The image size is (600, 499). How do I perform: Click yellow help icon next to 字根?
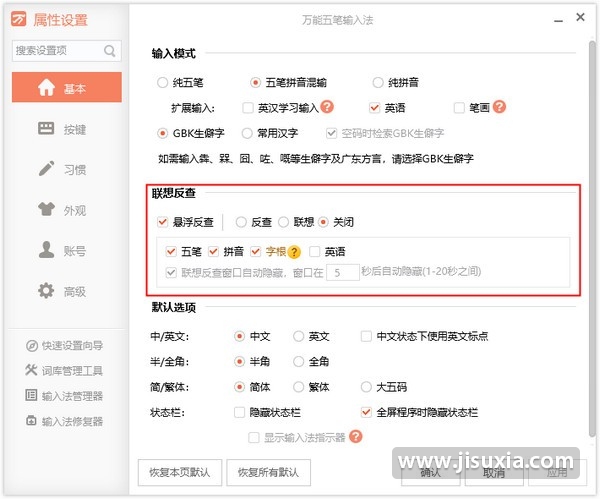[294, 252]
